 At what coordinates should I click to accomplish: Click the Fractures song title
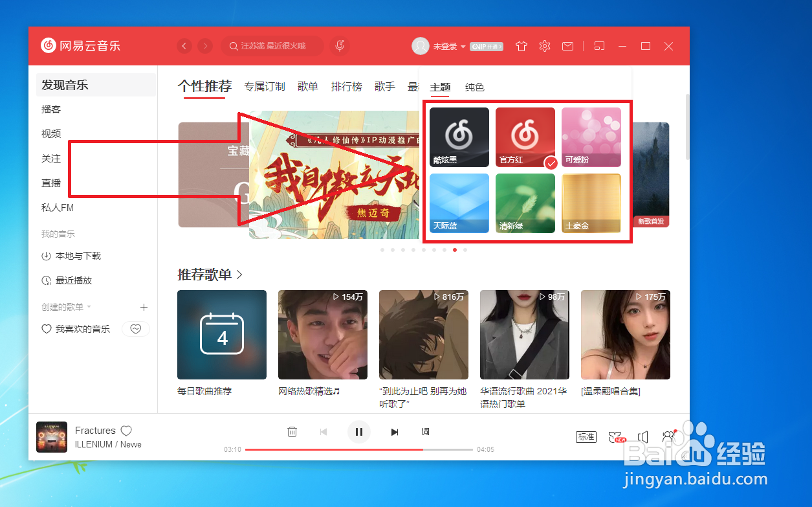[x=95, y=431]
